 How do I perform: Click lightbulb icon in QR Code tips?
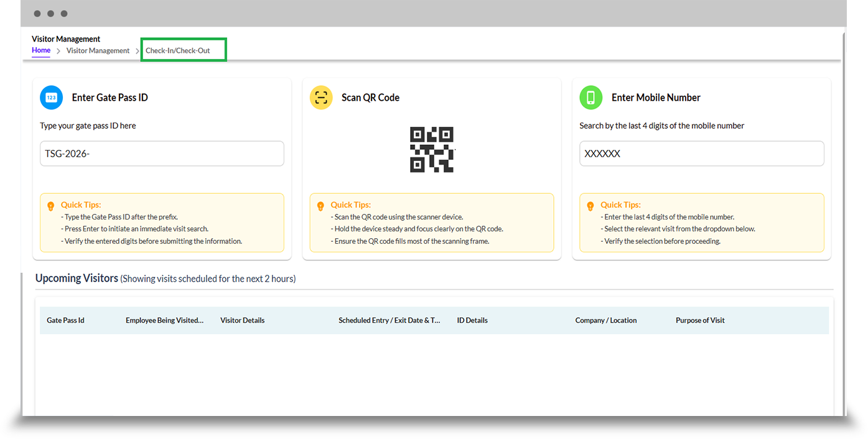[x=320, y=206]
